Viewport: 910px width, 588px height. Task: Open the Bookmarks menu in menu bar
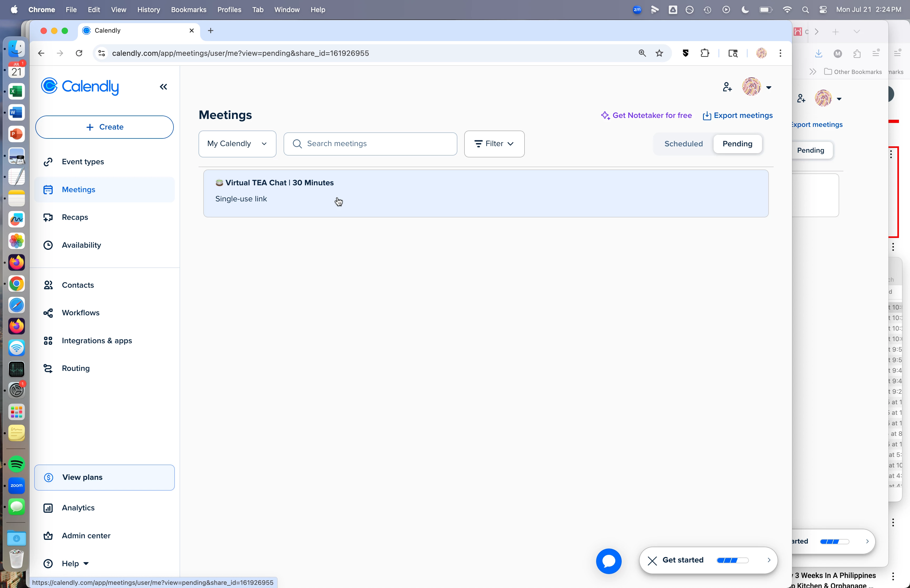(188, 9)
